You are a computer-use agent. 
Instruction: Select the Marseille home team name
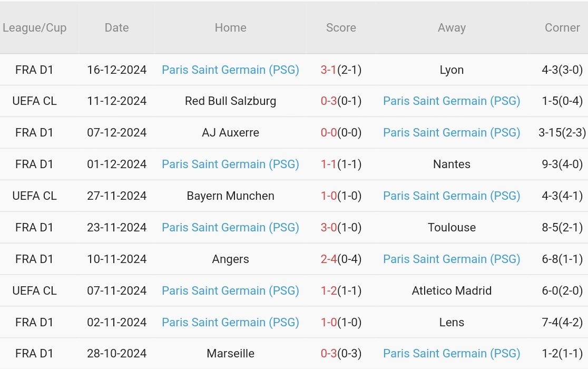230,353
